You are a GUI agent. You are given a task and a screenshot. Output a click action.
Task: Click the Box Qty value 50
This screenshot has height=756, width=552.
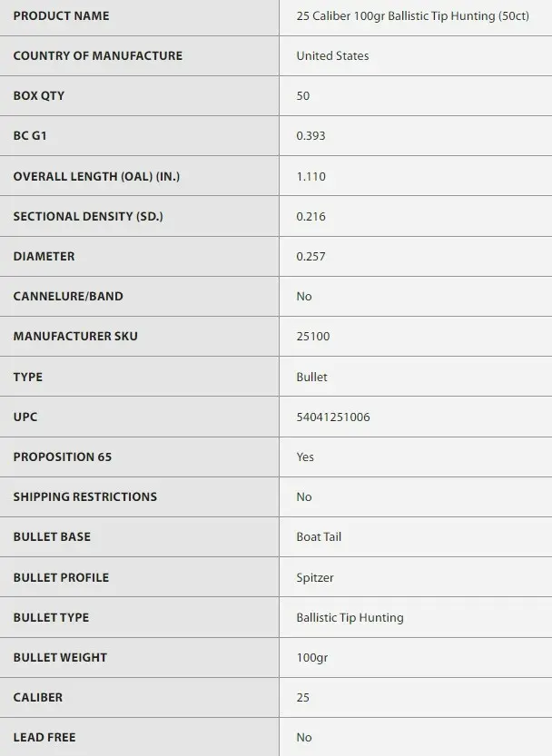(303, 96)
